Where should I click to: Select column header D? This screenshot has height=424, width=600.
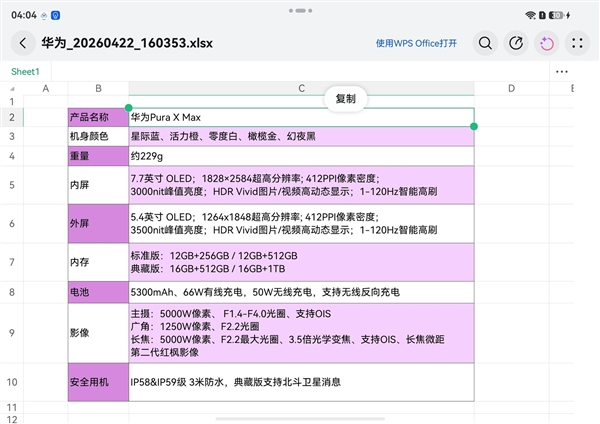(510, 89)
